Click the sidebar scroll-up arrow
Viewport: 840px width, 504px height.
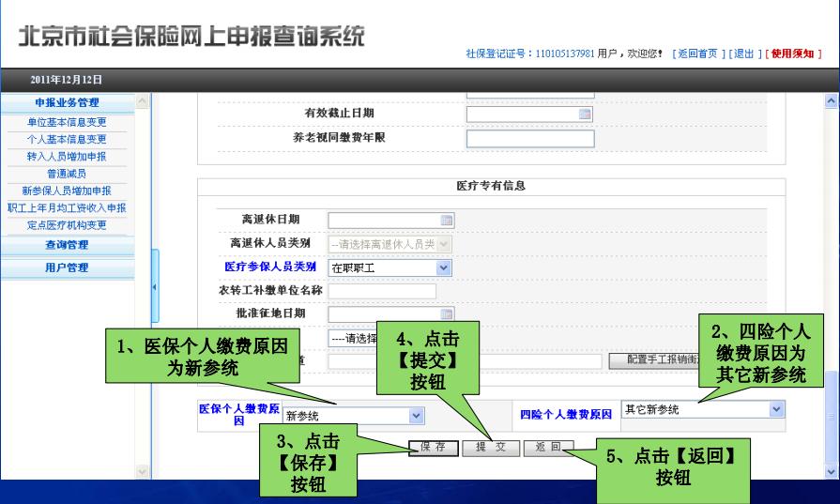tap(142, 100)
